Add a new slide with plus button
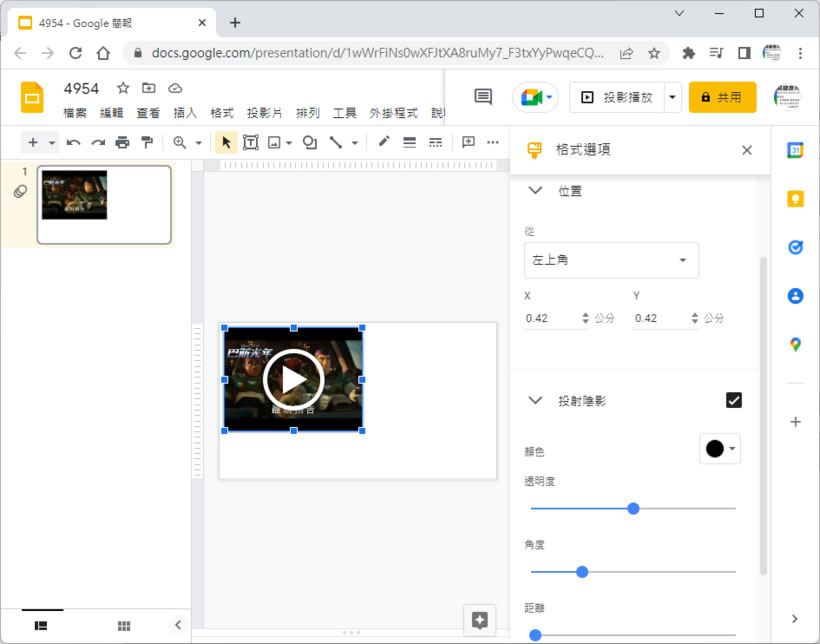The width and height of the screenshot is (820, 644). (x=32, y=142)
